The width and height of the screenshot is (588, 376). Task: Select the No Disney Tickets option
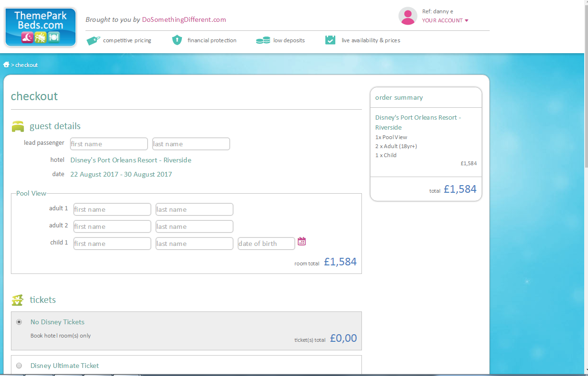coord(19,322)
